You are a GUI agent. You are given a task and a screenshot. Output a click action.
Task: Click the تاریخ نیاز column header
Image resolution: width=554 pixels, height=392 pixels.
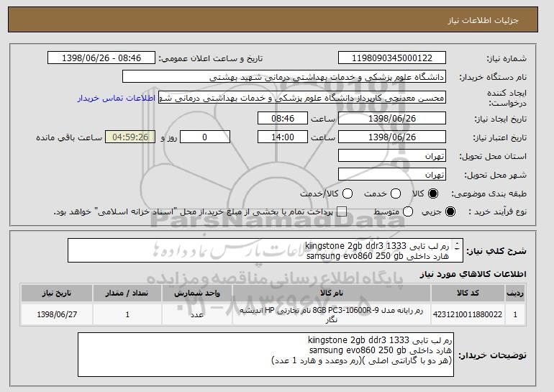point(57,293)
